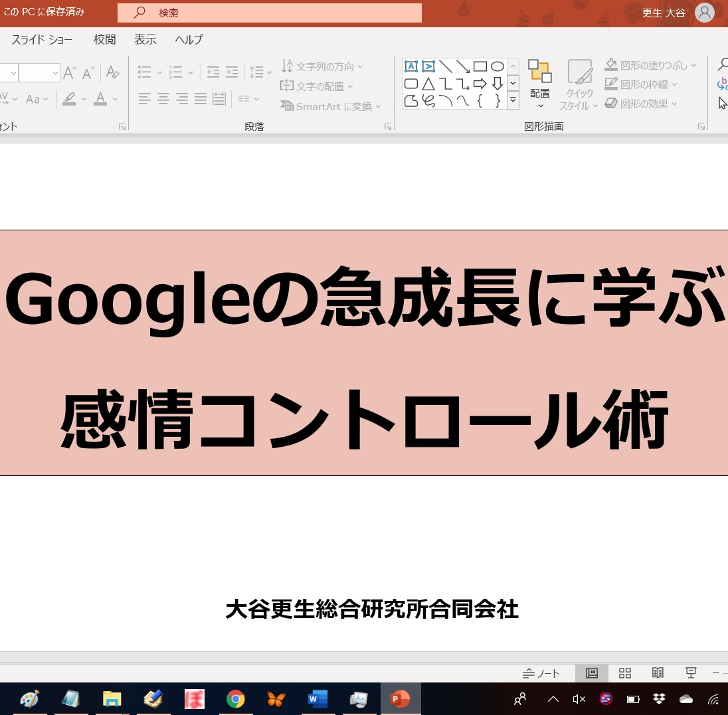Select the rectangle shape
728x715 pixels.
(x=480, y=66)
